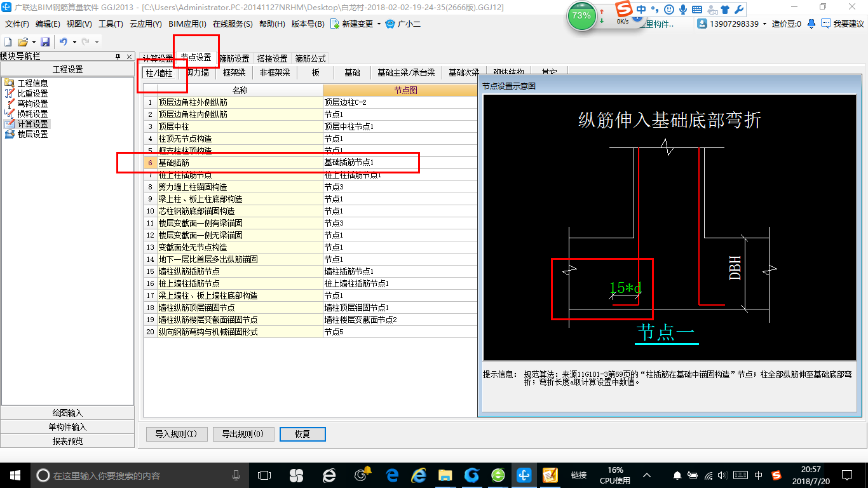The width and height of the screenshot is (868, 488).
Task: Toggle Sogou Chinese/English mode 中 icon
Action: [641, 10]
